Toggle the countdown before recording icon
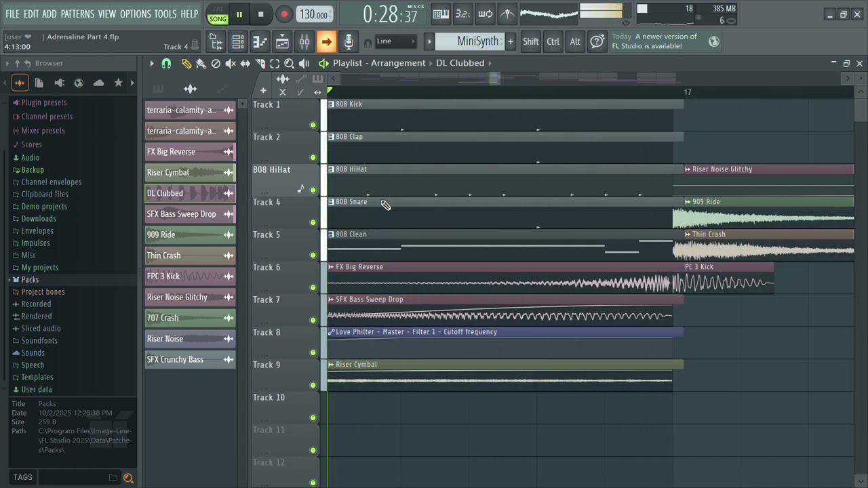This screenshot has height=488, width=868. pyautogui.click(x=462, y=14)
